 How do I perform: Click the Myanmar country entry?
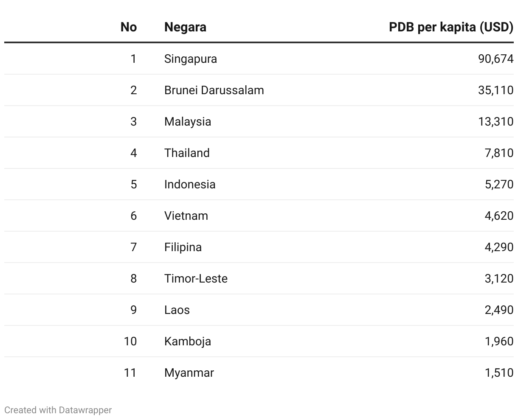(189, 372)
